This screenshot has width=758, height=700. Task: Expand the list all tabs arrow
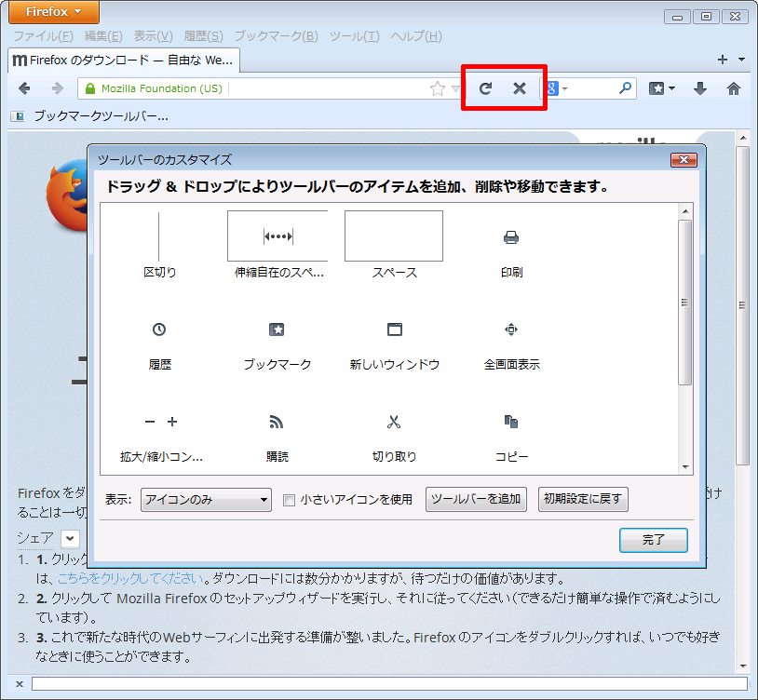click(741, 60)
